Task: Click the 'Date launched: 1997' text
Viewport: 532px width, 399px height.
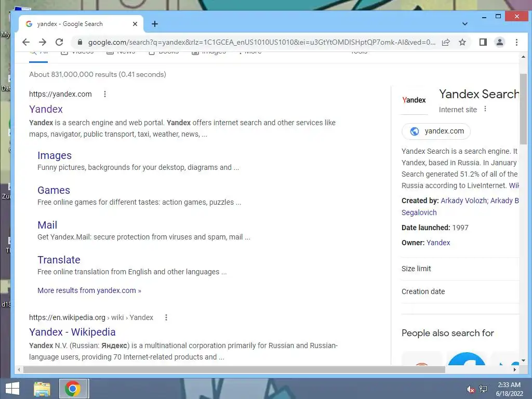Action: pyautogui.click(x=435, y=228)
